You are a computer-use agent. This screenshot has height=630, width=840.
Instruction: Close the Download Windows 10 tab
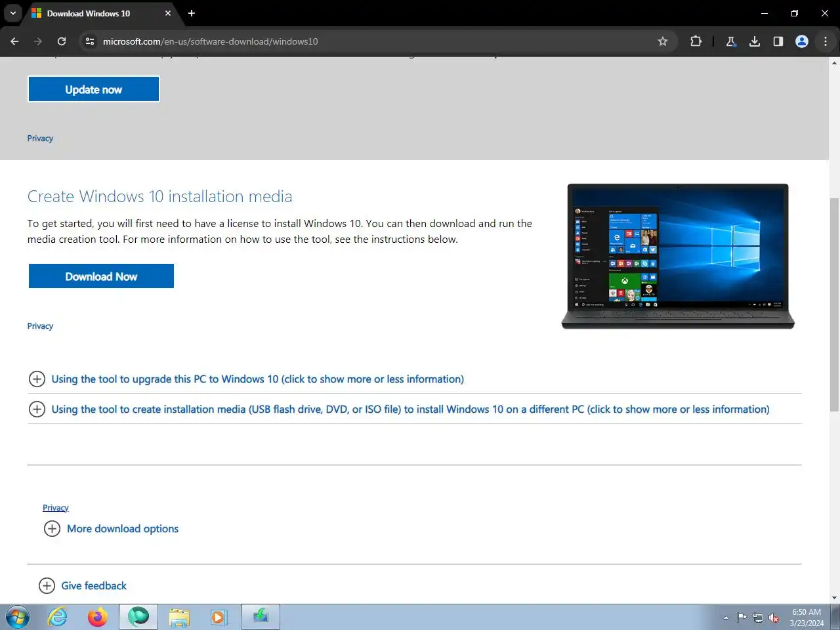(x=168, y=13)
